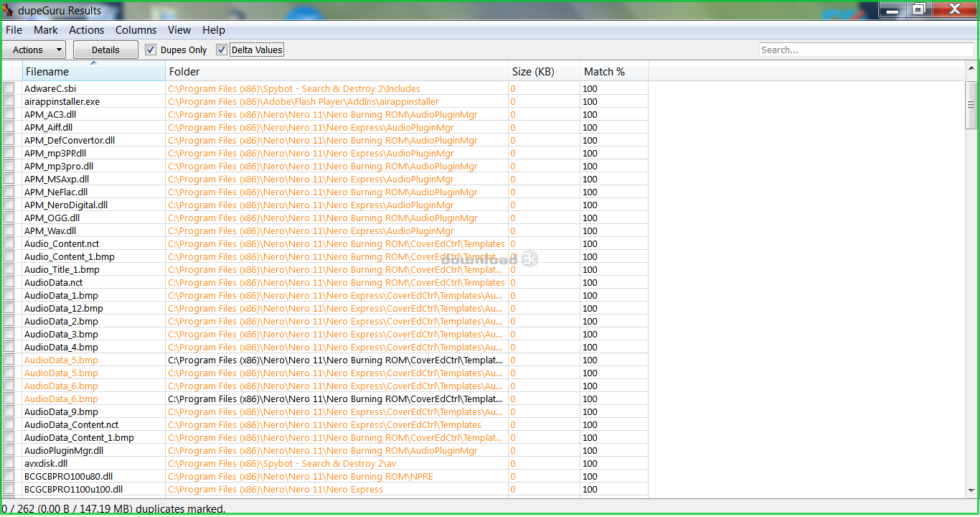The image size is (980, 517).
Task: Open the Help menu
Action: (x=214, y=30)
